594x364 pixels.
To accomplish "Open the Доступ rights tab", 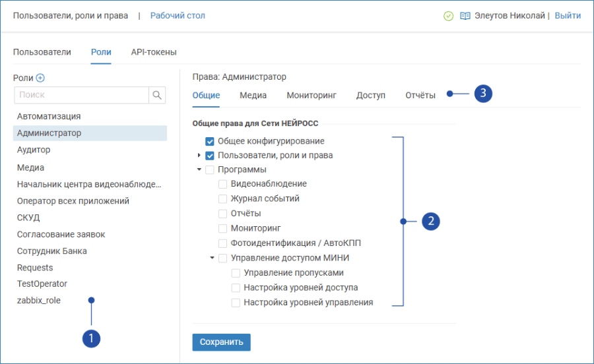I will [x=370, y=96].
